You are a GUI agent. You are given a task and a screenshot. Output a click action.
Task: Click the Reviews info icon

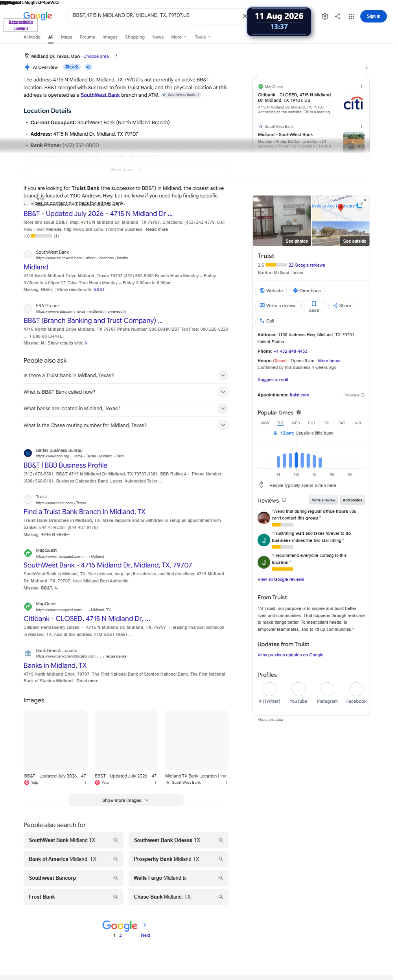[x=284, y=500]
